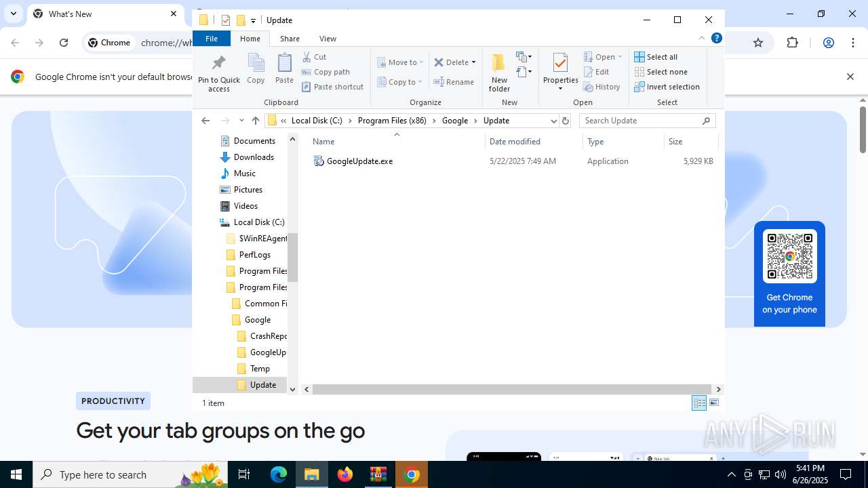Open the File menu
Viewport: 868px width, 488px height.
click(x=212, y=39)
